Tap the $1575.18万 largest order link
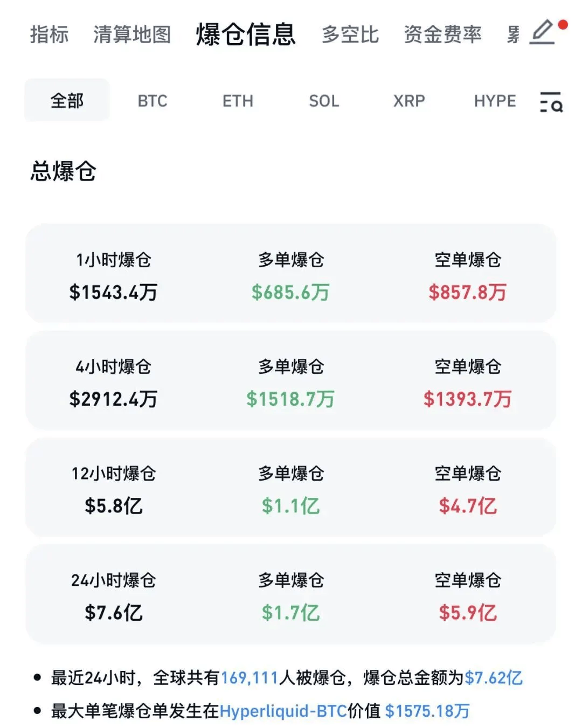The width and height of the screenshot is (582, 728). (x=427, y=711)
